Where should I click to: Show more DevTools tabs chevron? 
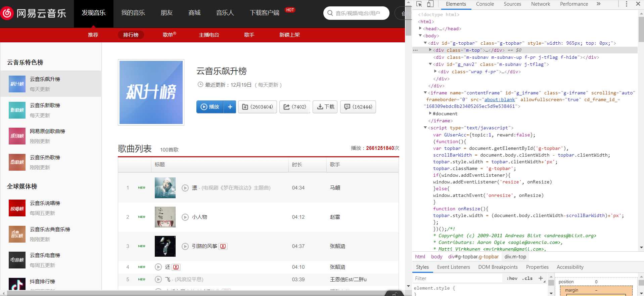click(598, 4)
